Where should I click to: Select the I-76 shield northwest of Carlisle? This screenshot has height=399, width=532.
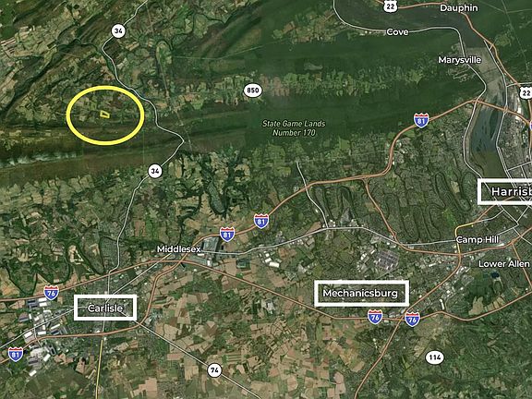pyautogui.click(x=51, y=293)
